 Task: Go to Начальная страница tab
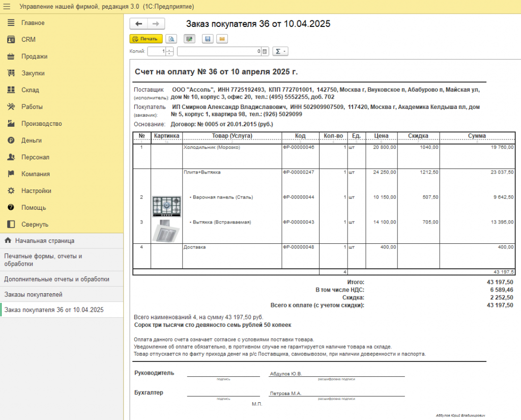[x=62, y=240]
